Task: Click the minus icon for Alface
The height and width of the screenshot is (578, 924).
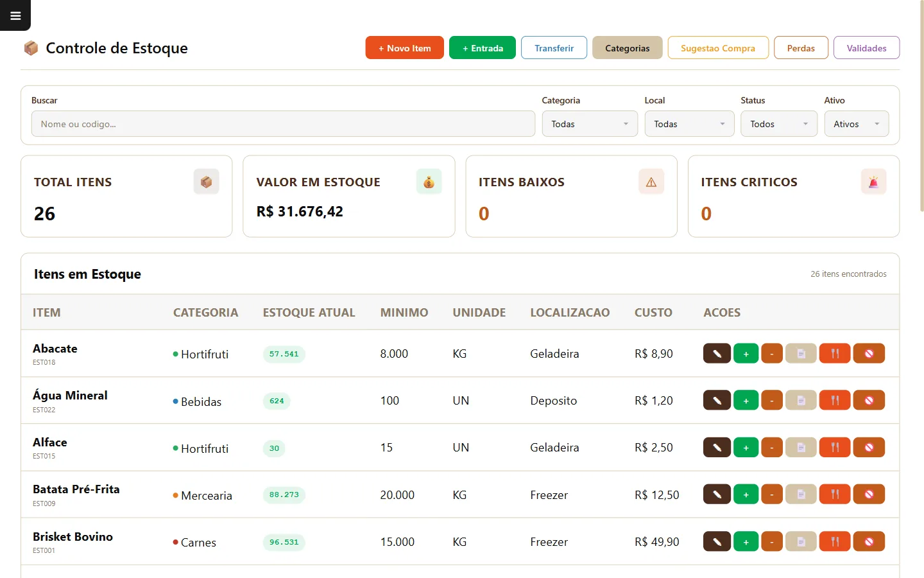Action: 772,447
